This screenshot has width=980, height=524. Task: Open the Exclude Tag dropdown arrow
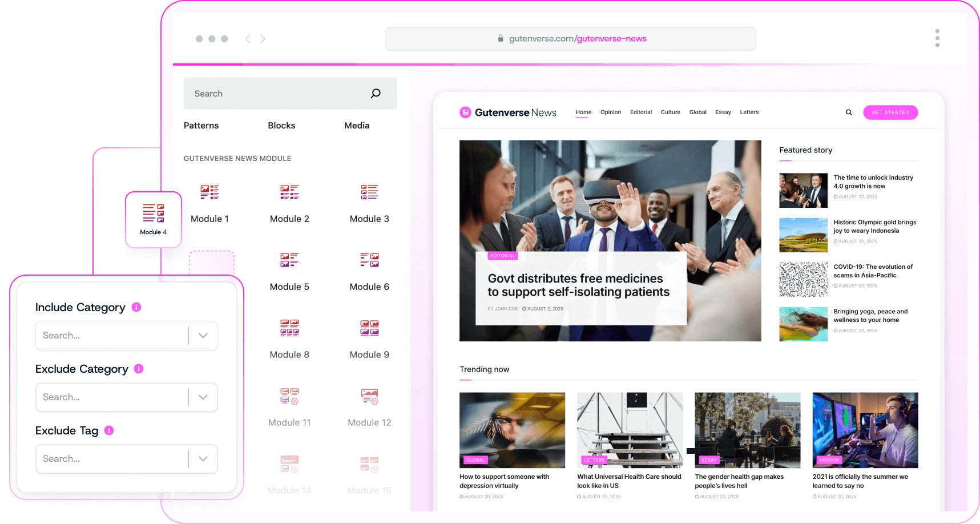pos(203,459)
